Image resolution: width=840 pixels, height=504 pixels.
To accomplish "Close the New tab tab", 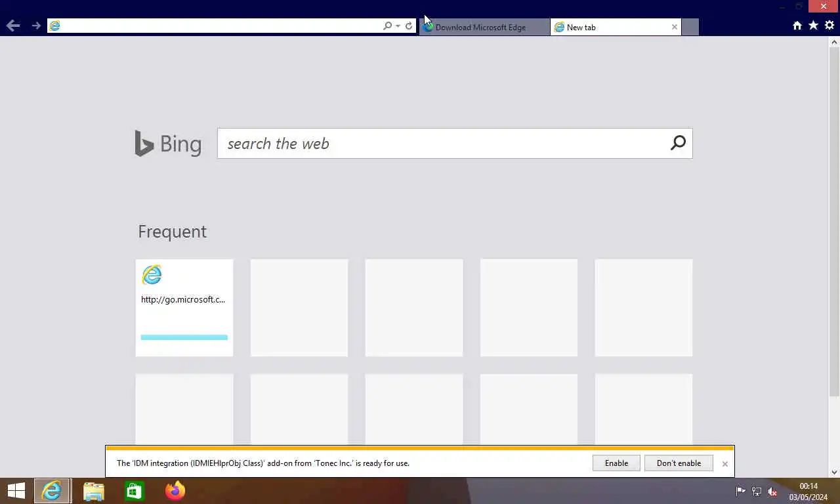I will (675, 27).
